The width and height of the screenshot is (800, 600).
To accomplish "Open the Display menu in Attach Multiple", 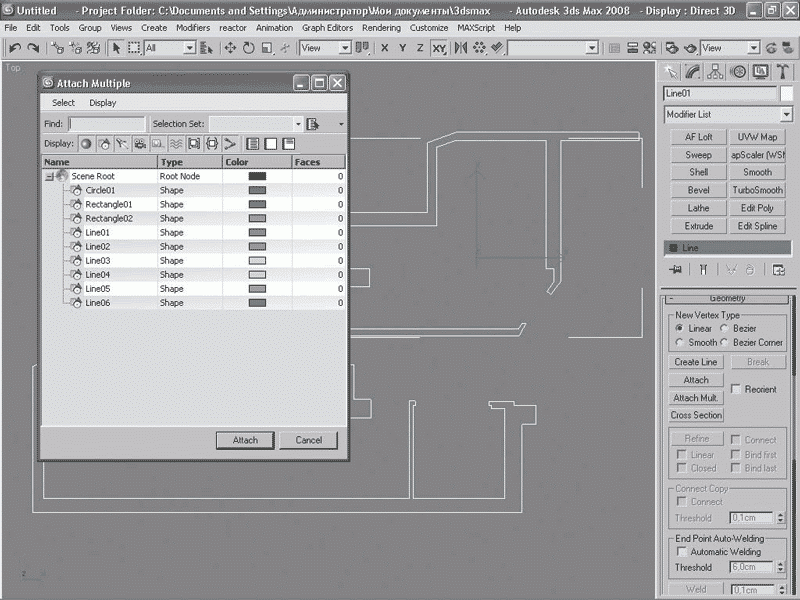I will [102, 103].
